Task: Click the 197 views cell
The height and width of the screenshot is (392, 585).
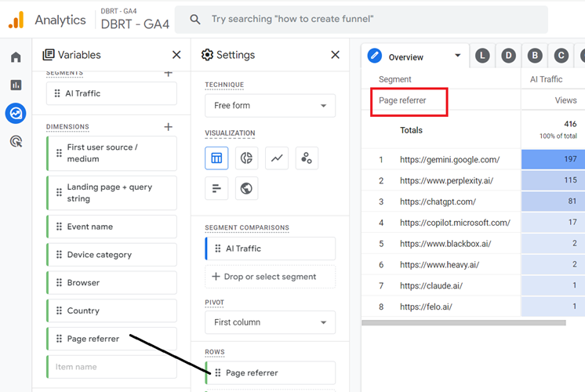Action: point(553,159)
